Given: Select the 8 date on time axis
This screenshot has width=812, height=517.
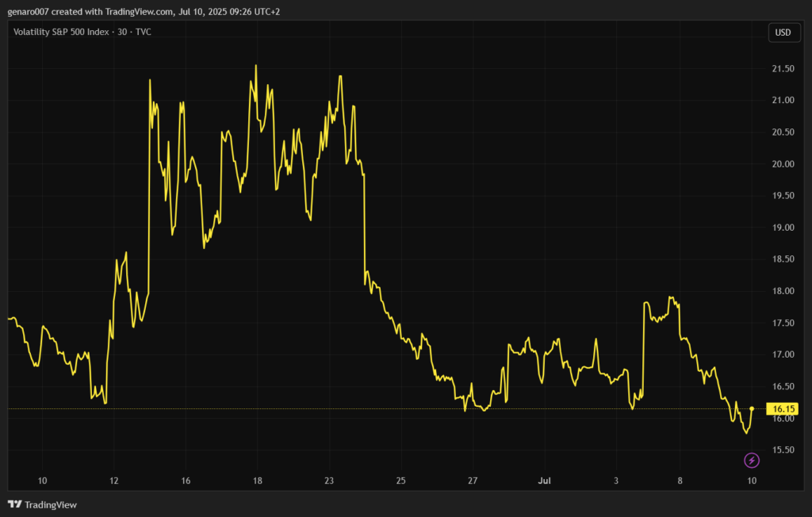Looking at the screenshot, I should (680, 481).
